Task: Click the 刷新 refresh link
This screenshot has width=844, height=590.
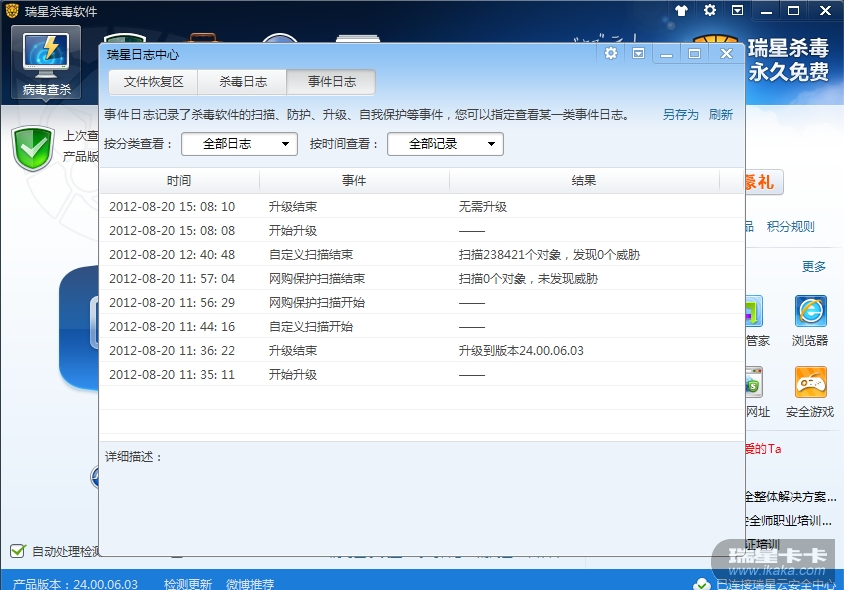Action: pos(720,115)
